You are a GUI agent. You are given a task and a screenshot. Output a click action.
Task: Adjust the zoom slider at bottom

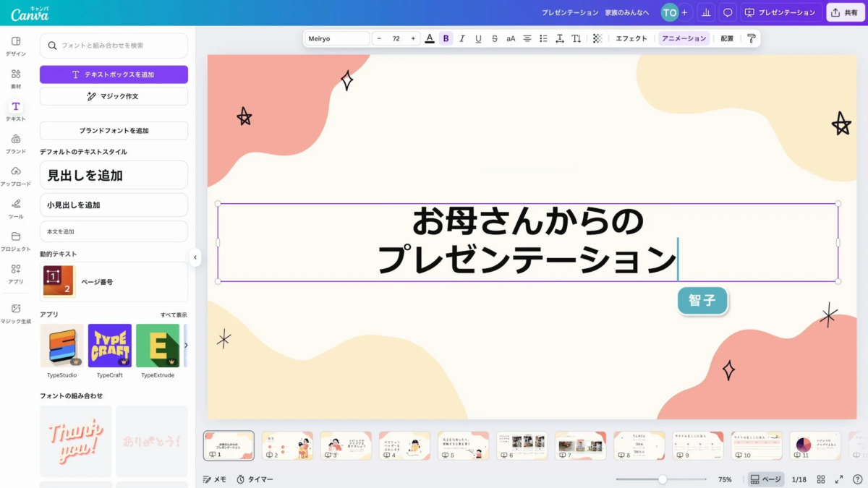click(663, 479)
